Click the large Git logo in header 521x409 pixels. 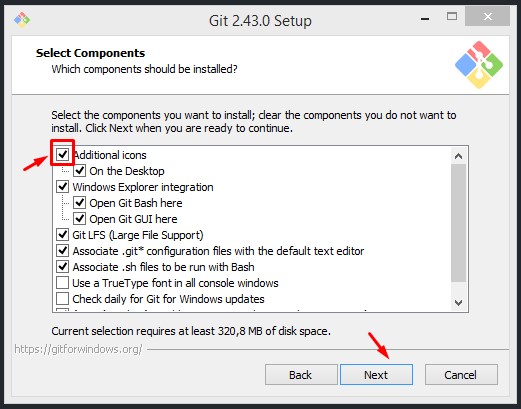[479, 65]
